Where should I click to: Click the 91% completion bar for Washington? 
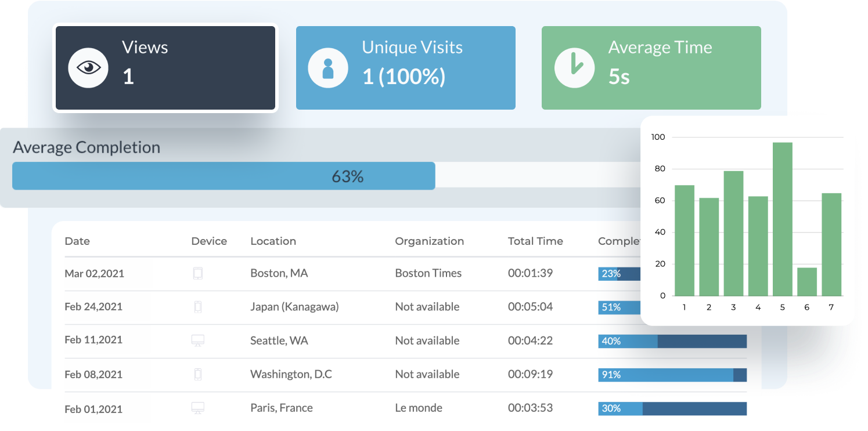point(672,375)
